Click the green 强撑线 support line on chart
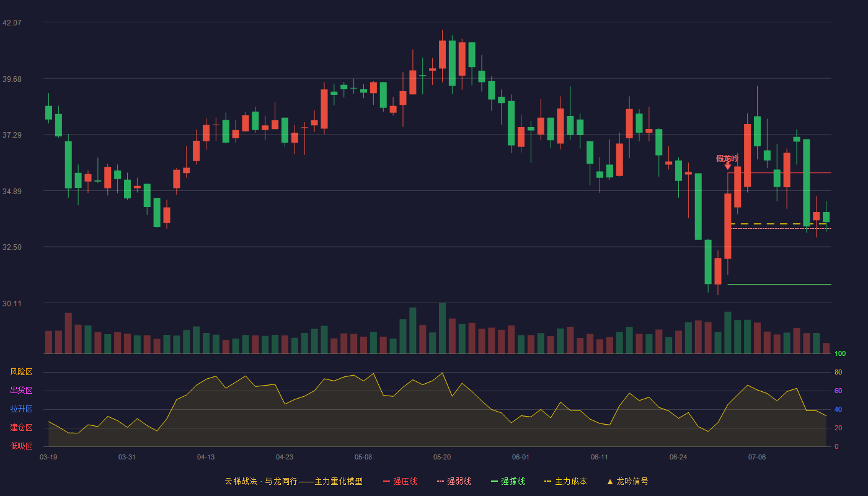Screen dimensions: 868x496 [x=779, y=285]
